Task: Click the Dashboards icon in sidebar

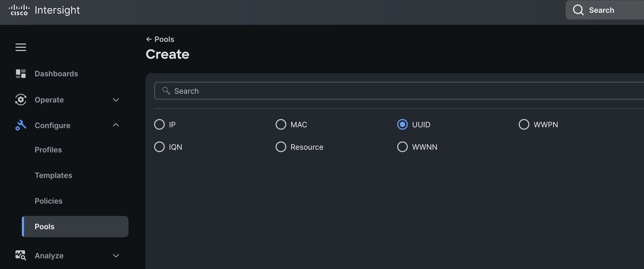Action: [21, 74]
